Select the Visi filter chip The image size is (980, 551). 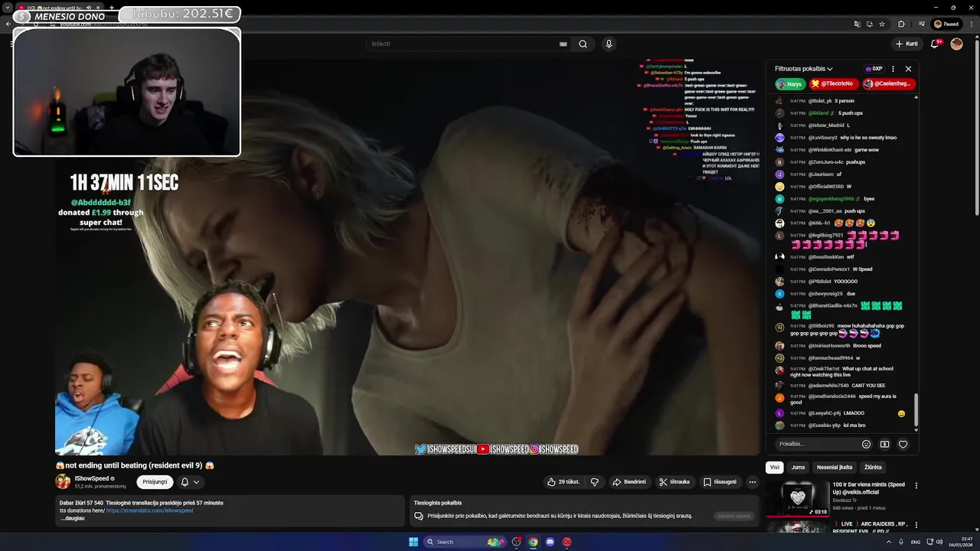pos(774,467)
